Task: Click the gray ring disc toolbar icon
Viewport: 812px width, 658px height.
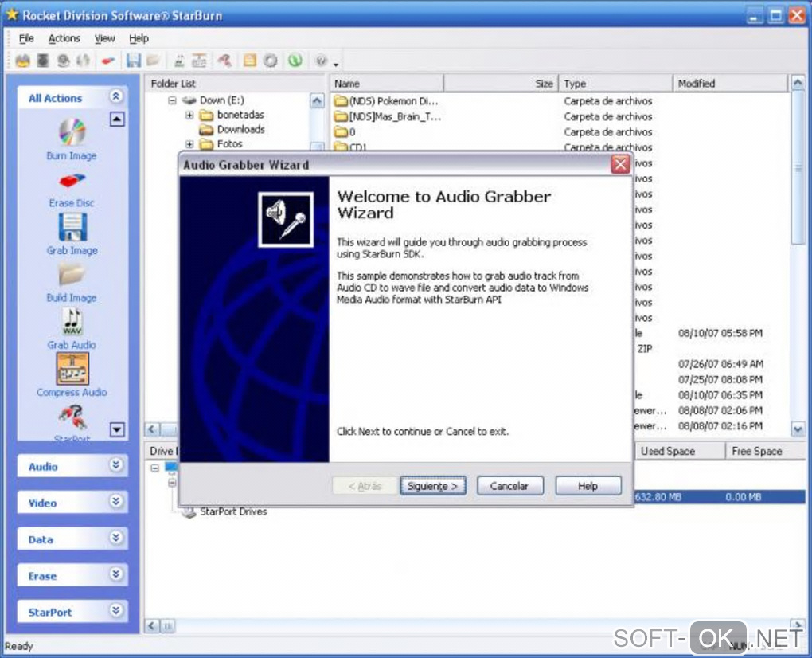Action: [271, 61]
